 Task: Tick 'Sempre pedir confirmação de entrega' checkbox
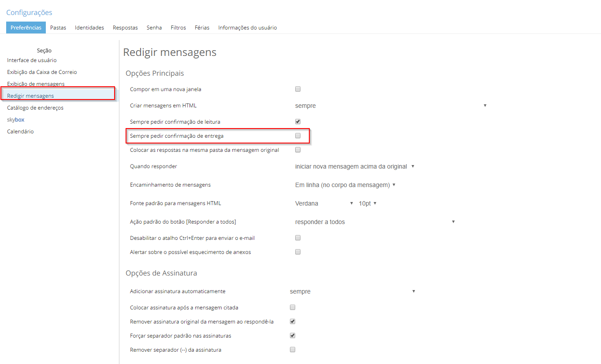tap(298, 136)
